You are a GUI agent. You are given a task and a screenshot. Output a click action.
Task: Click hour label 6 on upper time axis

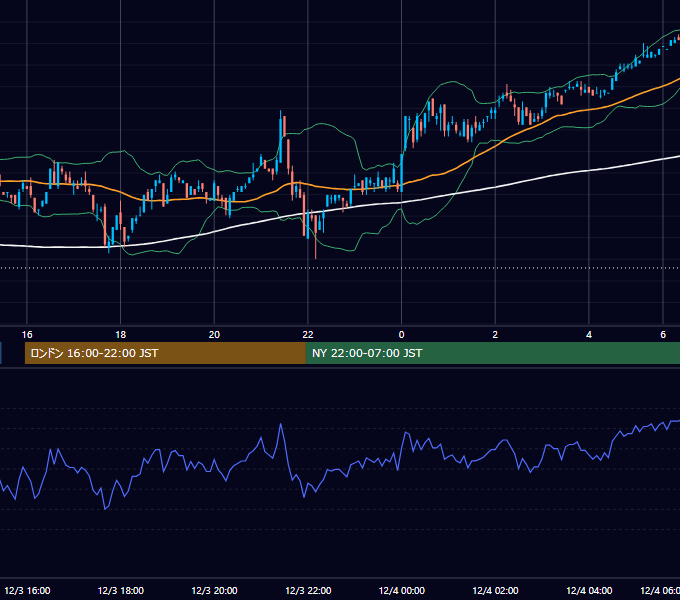(x=663, y=334)
